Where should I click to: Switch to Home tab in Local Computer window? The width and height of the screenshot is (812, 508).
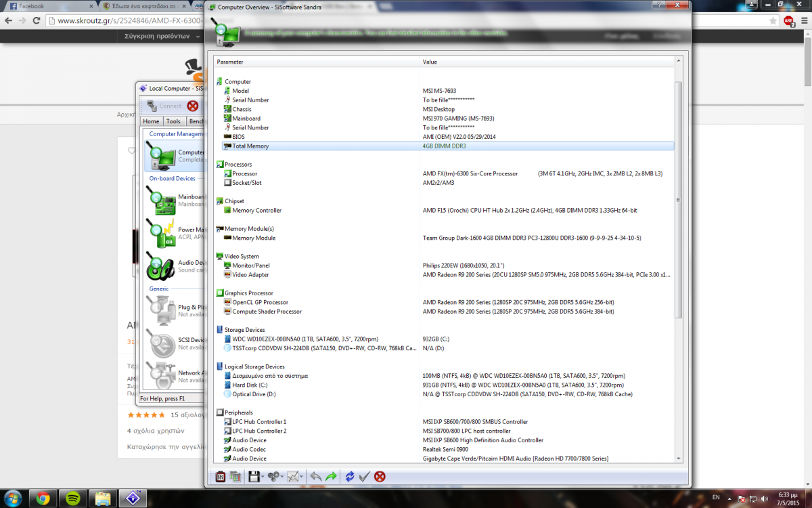pos(151,121)
